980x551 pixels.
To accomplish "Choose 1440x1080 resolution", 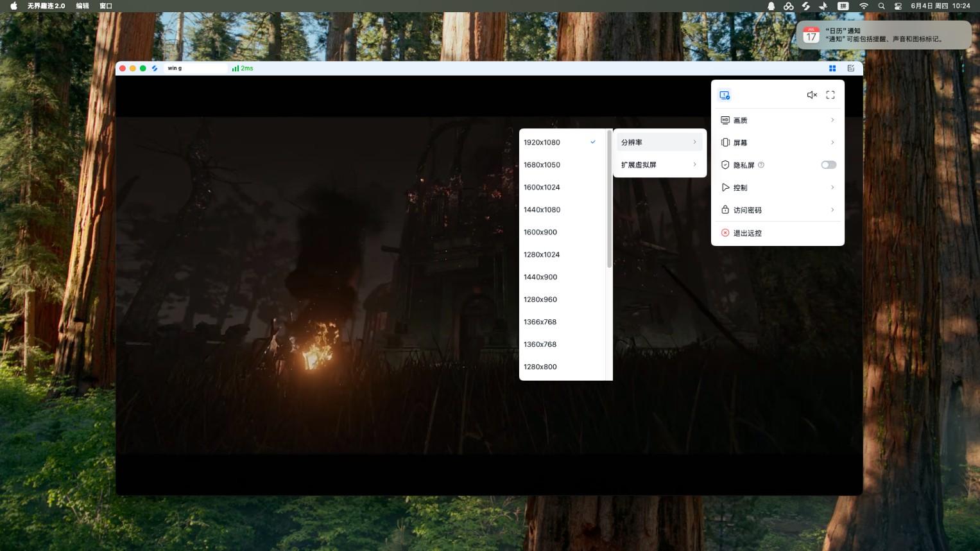I will click(562, 210).
